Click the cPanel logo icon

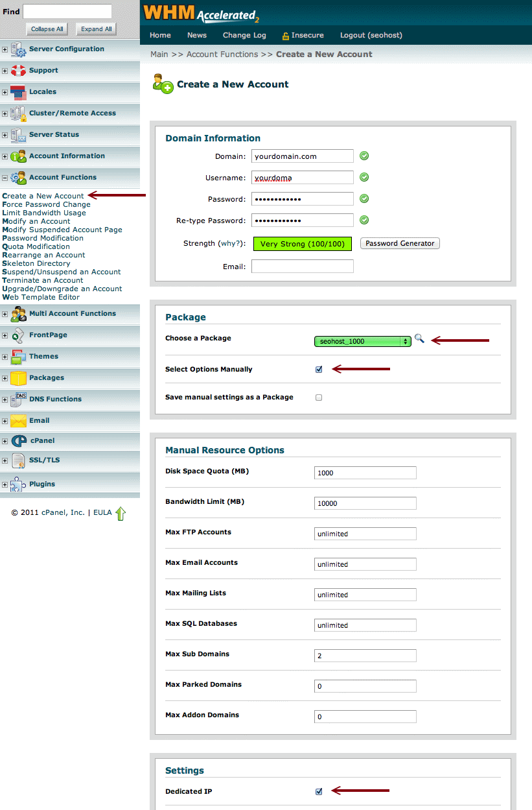tap(18, 441)
